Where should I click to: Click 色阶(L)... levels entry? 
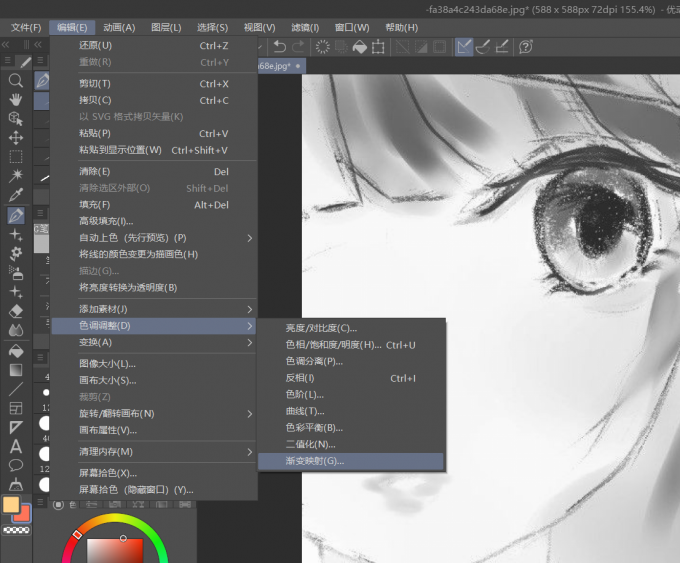[x=350, y=395]
